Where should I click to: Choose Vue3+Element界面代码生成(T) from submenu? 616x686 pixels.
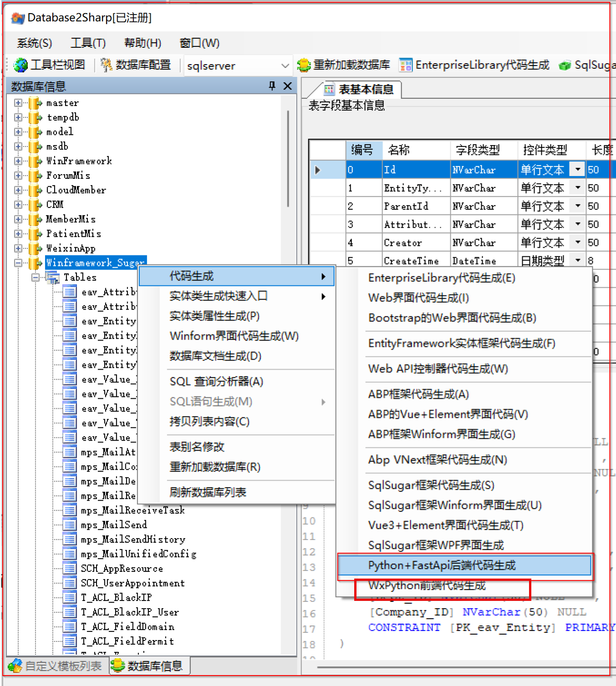pos(464,525)
